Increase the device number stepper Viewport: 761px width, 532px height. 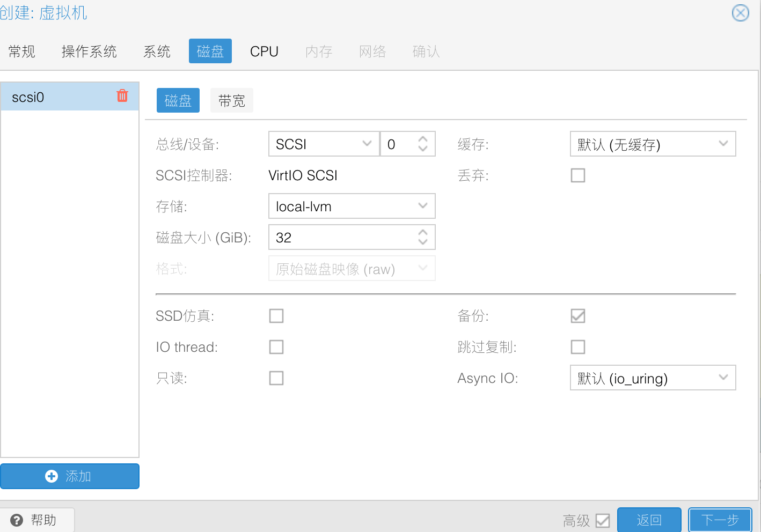[x=423, y=139]
